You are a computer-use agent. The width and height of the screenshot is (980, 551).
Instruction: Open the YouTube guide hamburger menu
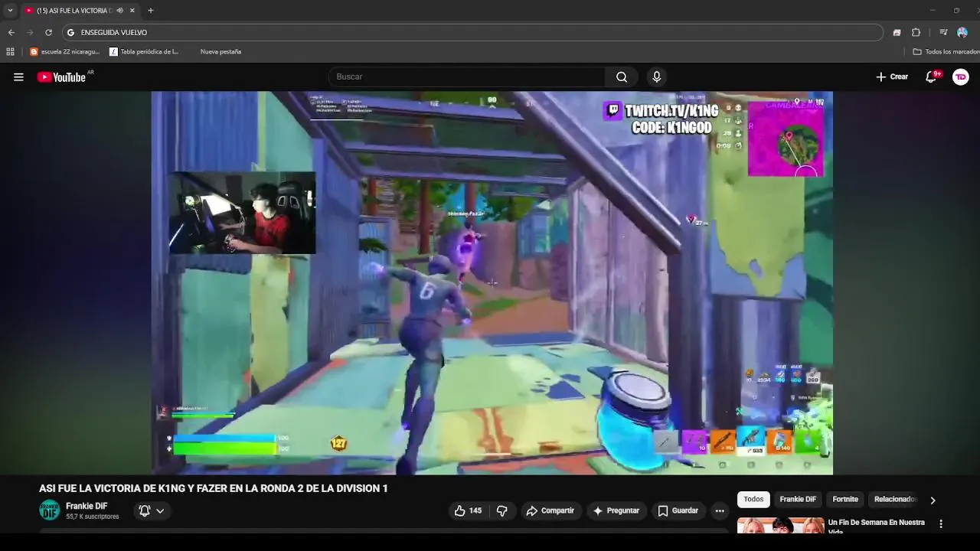(18, 77)
